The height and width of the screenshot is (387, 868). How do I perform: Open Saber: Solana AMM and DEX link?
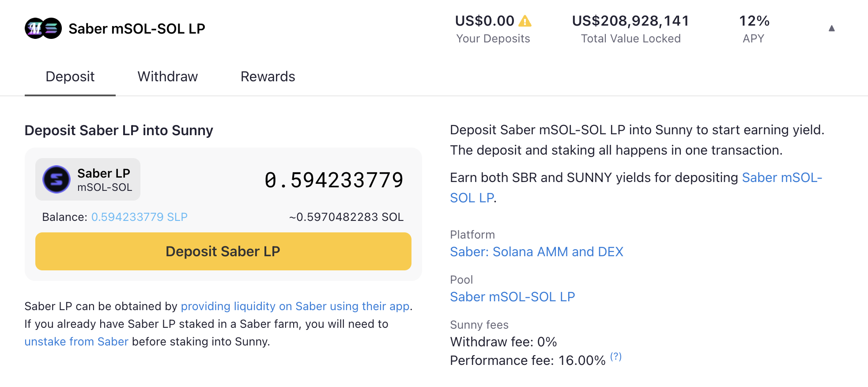(536, 252)
